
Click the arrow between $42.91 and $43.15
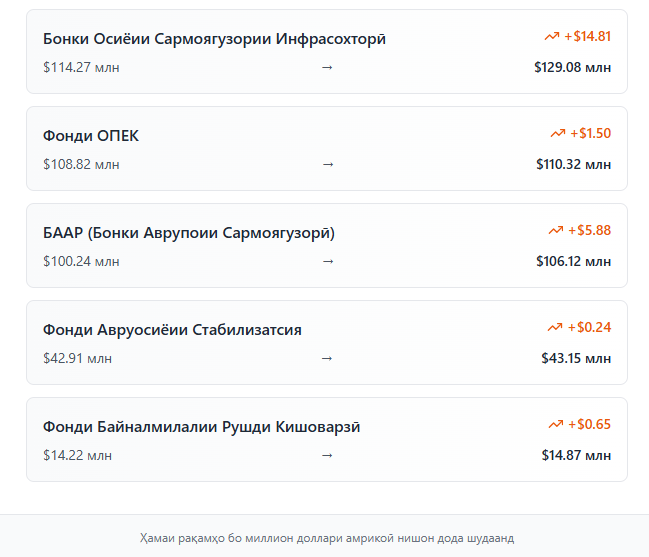(327, 358)
